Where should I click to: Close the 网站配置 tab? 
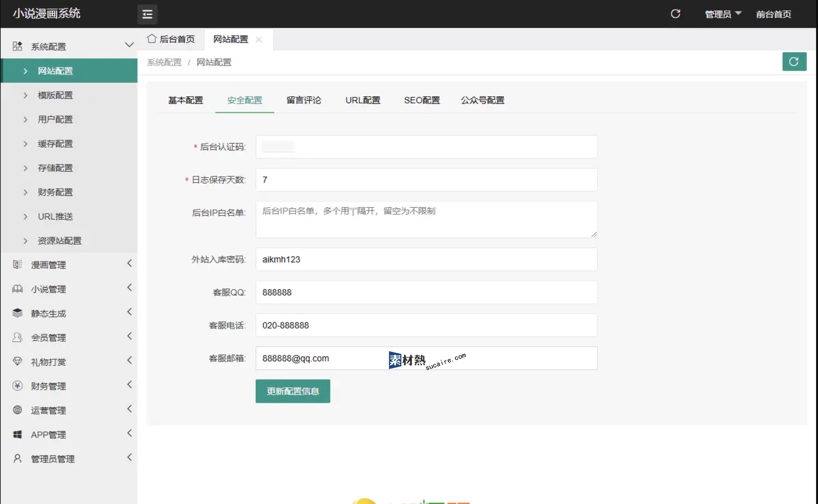click(259, 39)
